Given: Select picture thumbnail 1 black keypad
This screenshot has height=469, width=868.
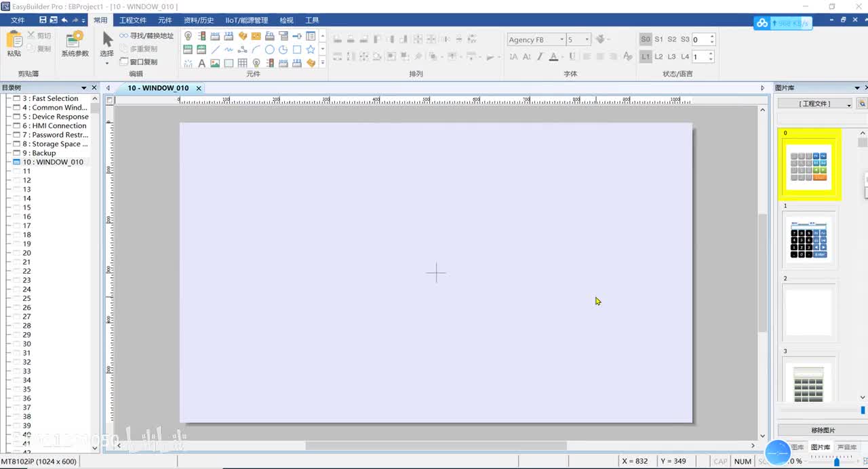Looking at the screenshot, I should (808, 242).
